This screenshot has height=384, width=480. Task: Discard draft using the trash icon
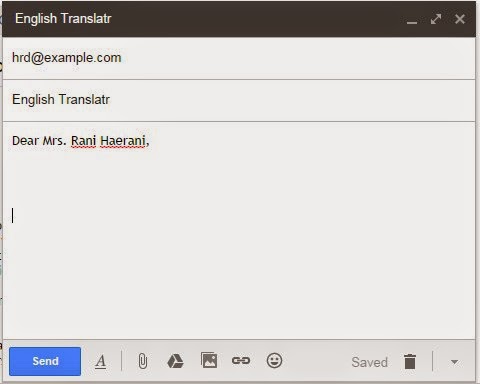(x=410, y=362)
